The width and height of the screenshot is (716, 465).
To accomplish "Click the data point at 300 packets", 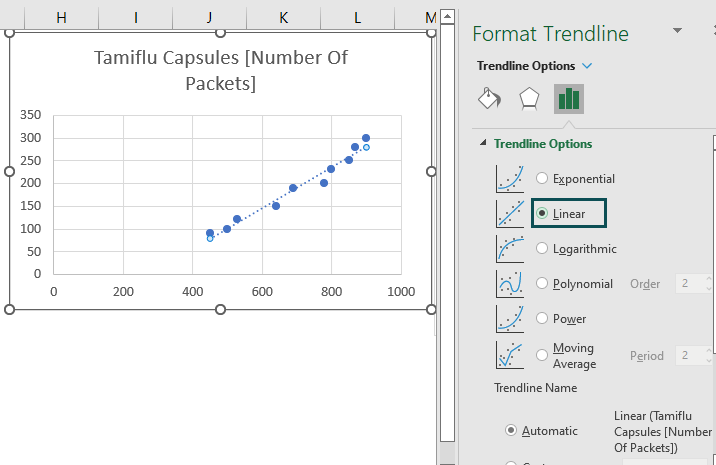I will pos(366,138).
